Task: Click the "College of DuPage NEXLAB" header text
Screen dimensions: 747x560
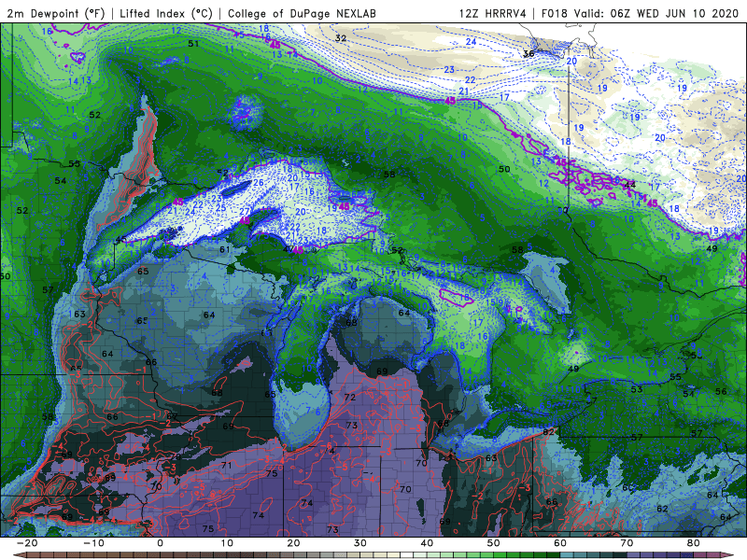Action: tap(302, 13)
